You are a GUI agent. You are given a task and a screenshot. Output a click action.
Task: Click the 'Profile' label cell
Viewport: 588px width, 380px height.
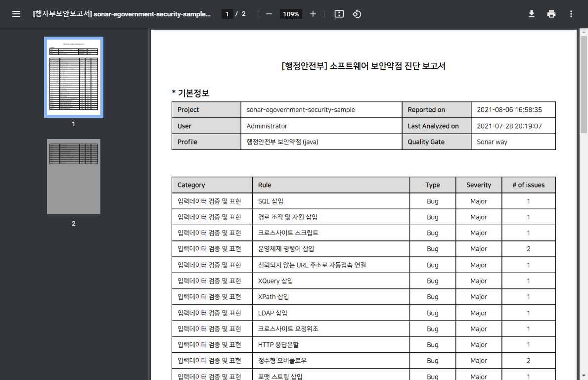[206, 142]
